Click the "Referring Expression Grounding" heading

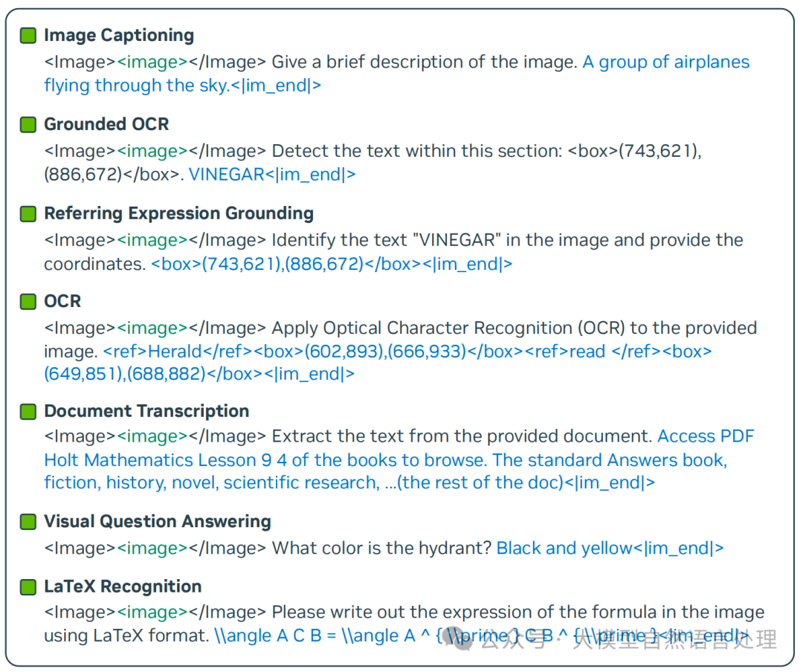coord(178,214)
